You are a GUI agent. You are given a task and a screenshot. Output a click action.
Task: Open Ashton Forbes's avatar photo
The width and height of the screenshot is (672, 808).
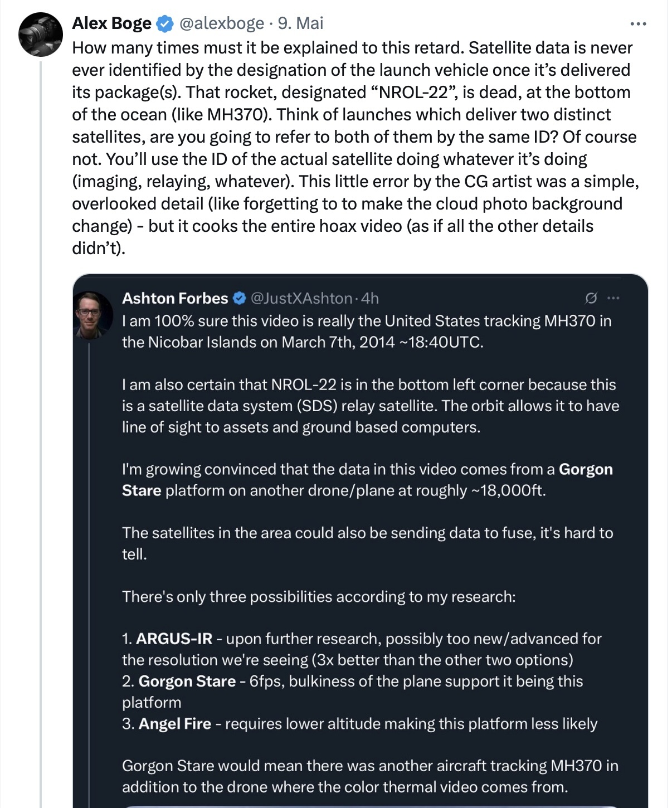[94, 315]
